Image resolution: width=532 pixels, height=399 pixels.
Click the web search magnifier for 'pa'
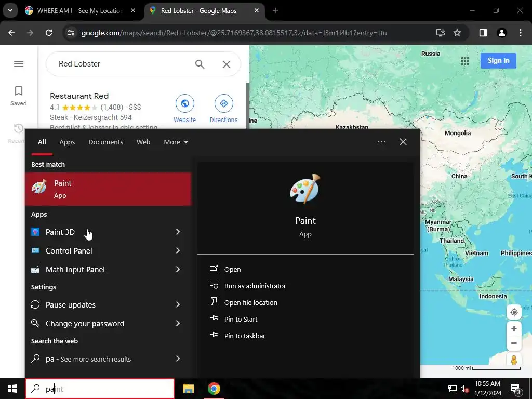click(35, 358)
